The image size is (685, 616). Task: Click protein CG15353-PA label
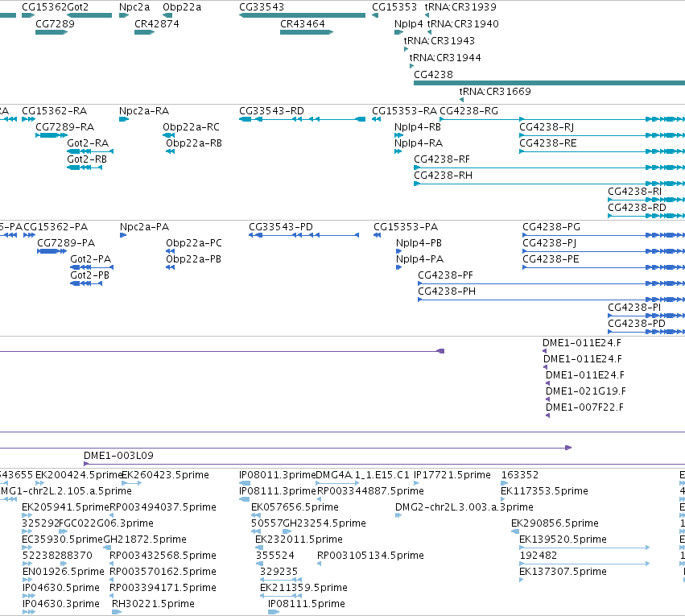tap(406, 227)
